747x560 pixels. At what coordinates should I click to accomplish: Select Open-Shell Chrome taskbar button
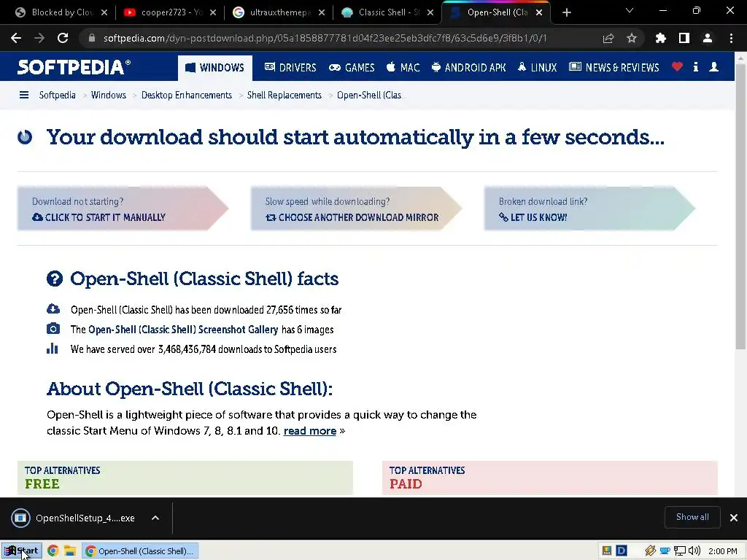(x=141, y=551)
